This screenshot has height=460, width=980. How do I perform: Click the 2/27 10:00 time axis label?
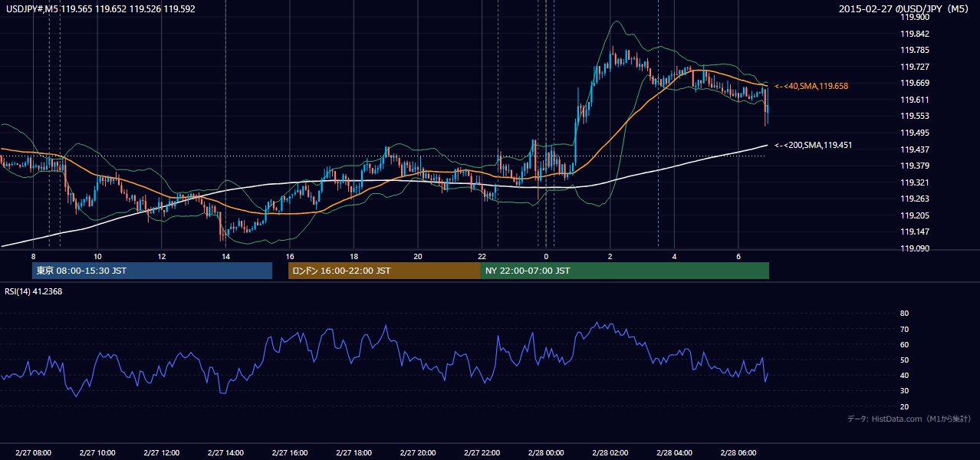pos(97,452)
